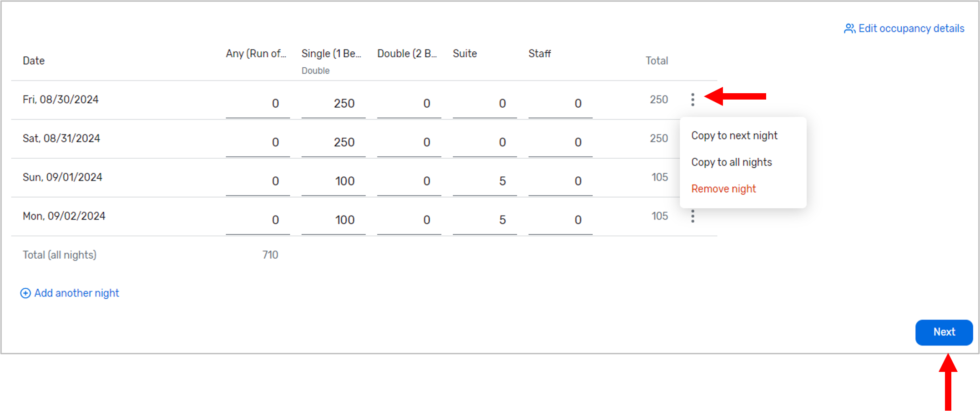Screen dimensions: 980x411
Task: Edit Single room count for Mon 09/02/2024
Action: pyautogui.click(x=333, y=220)
